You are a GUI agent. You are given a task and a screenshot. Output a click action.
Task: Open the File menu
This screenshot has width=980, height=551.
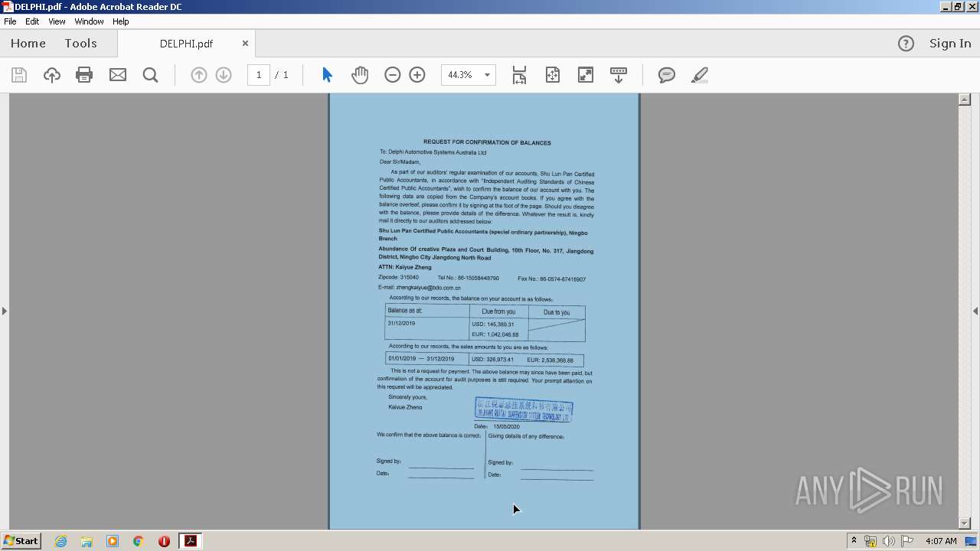click(10, 21)
